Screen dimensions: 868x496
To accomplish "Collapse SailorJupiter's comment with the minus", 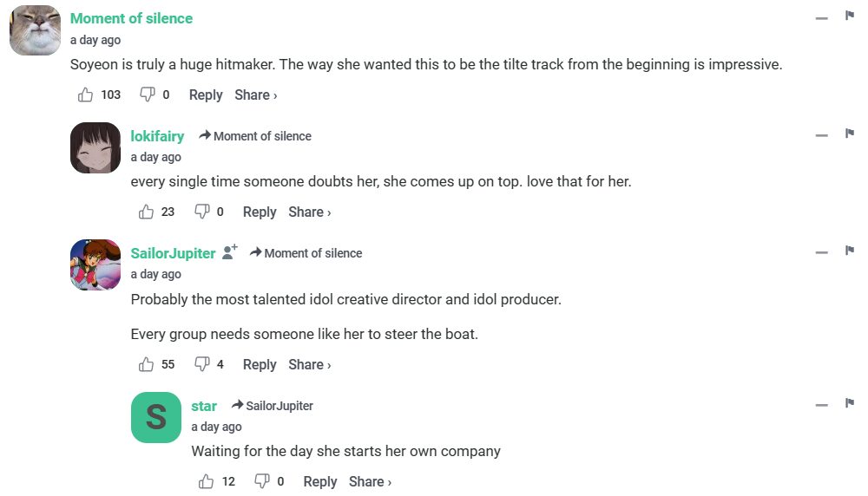I will (821, 252).
